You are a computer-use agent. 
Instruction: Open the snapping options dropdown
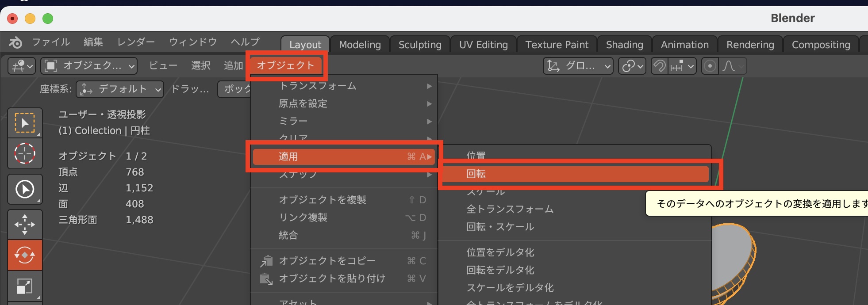[682, 66]
